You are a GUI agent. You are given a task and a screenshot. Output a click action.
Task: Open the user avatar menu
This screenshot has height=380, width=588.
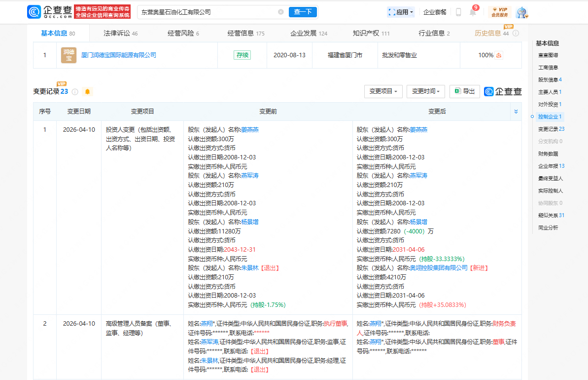click(x=521, y=12)
